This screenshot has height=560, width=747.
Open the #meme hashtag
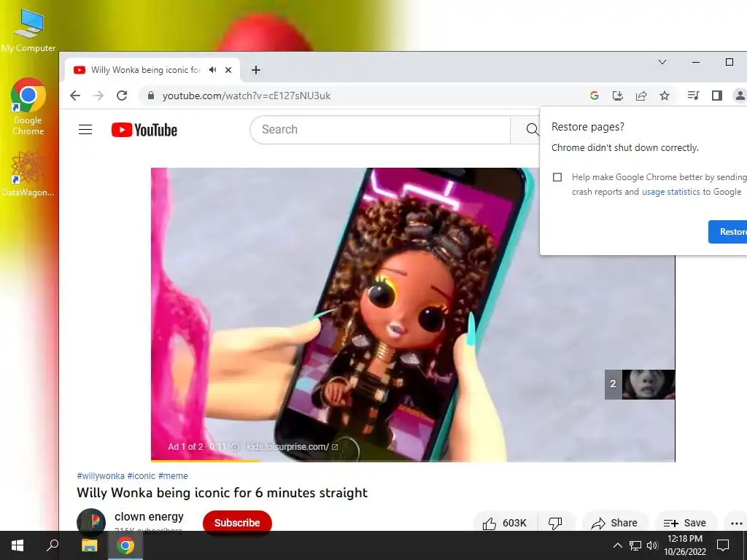click(173, 475)
